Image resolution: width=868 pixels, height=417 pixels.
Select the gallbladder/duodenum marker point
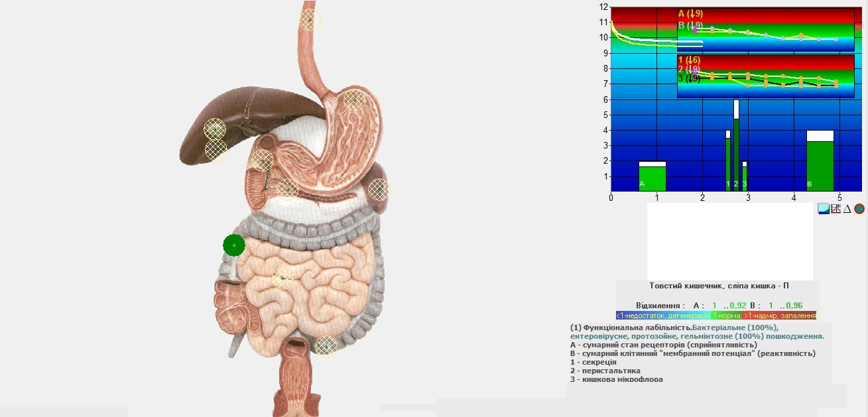(x=263, y=160)
